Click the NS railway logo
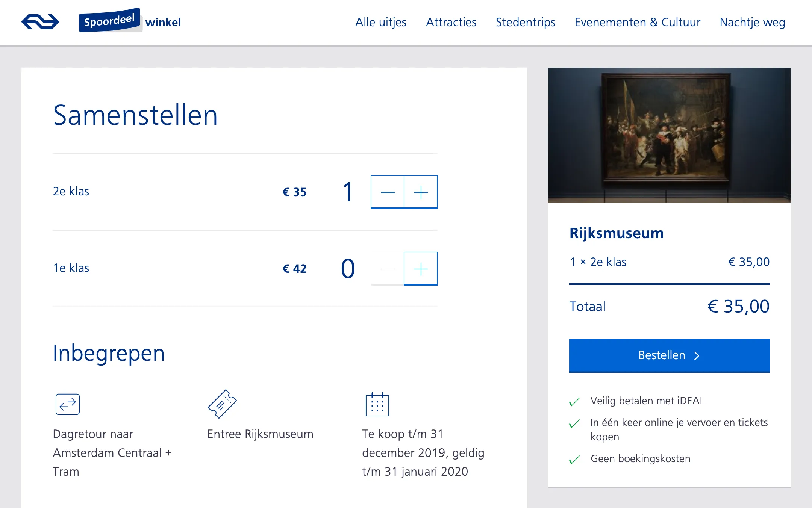Screen dimensions: 812x508 tap(40, 22)
